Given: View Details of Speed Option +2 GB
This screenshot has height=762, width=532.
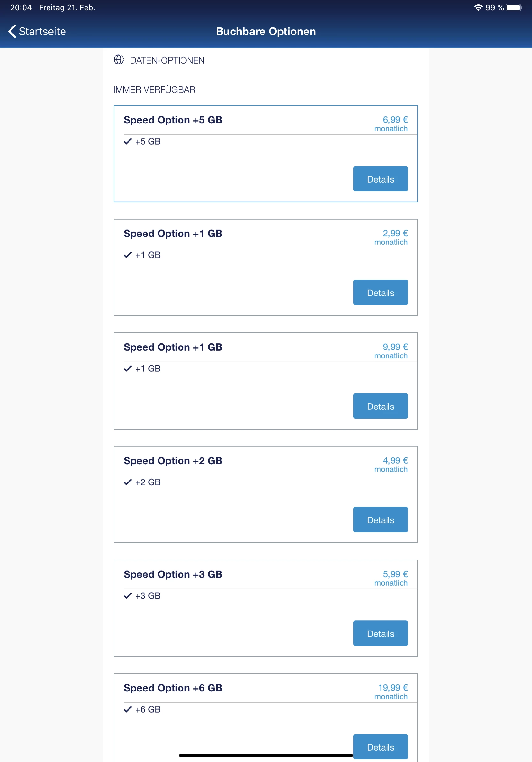Looking at the screenshot, I should pyautogui.click(x=380, y=519).
